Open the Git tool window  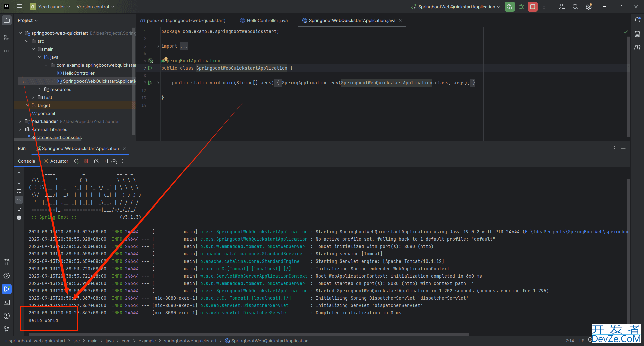pyautogui.click(x=7, y=329)
